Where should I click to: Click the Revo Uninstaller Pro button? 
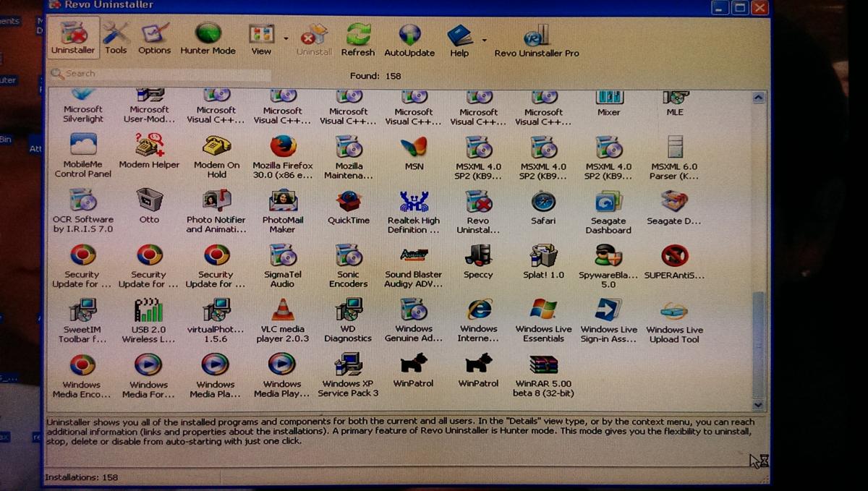(x=537, y=40)
